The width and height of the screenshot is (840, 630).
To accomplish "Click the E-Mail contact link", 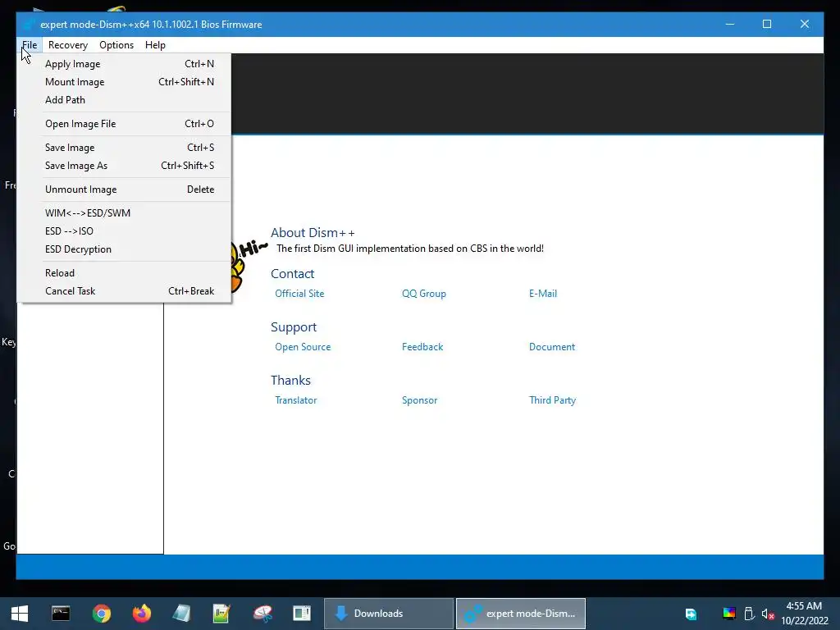I will click(543, 294).
